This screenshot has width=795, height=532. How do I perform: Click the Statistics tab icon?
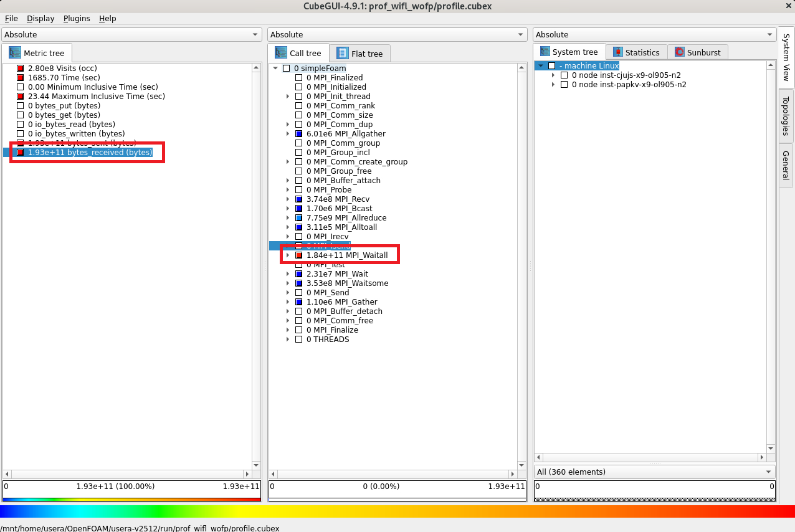coord(617,52)
